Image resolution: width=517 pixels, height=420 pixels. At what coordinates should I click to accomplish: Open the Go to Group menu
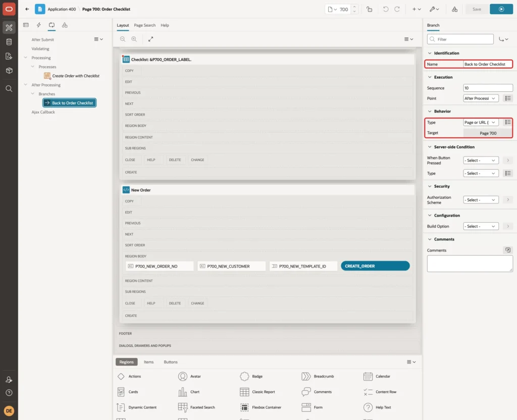click(503, 39)
